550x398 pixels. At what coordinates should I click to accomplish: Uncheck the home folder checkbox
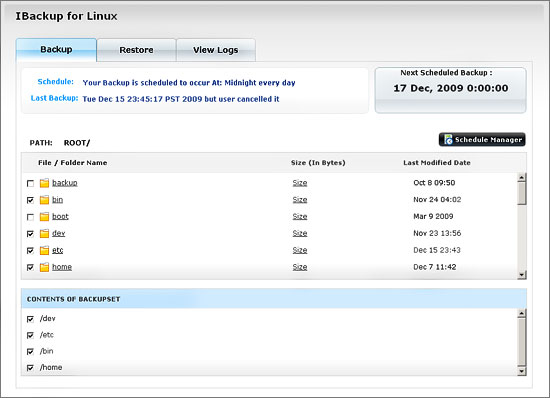(31, 268)
